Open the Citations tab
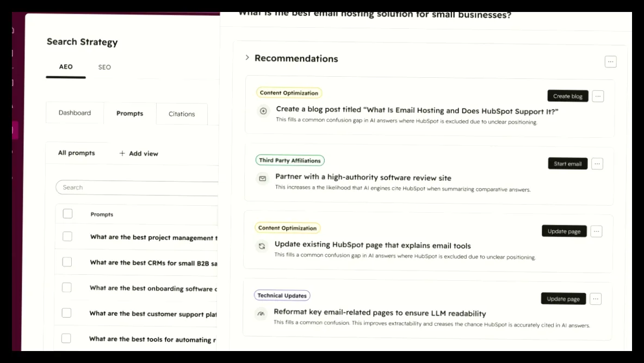 click(182, 114)
